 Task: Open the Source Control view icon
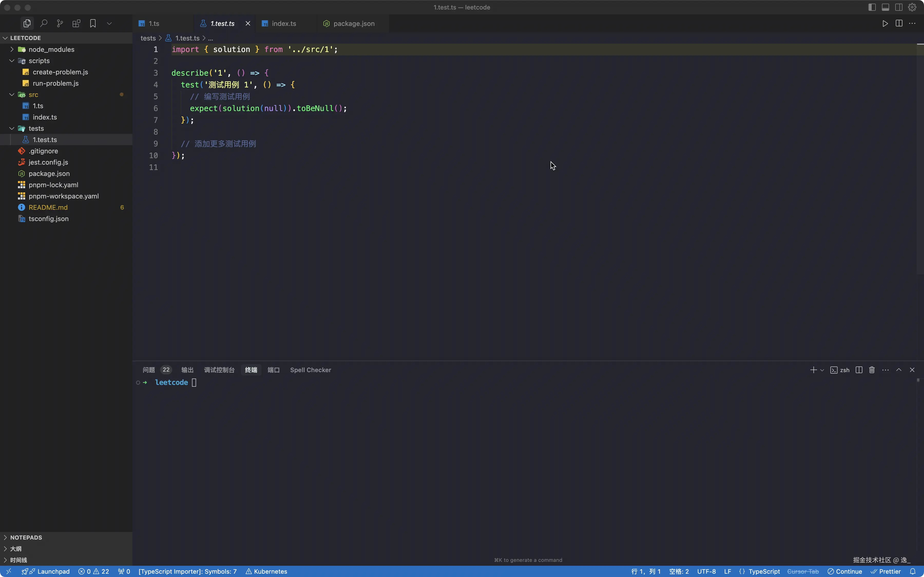60,24
